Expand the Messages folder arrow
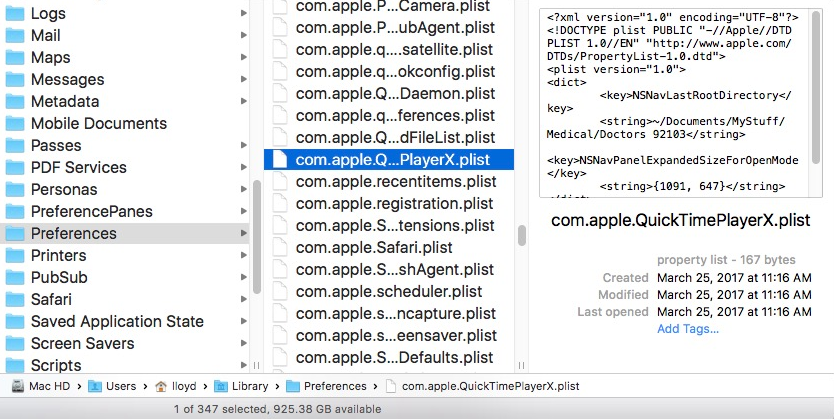Image resolution: width=834 pixels, height=419 pixels. coord(244,79)
